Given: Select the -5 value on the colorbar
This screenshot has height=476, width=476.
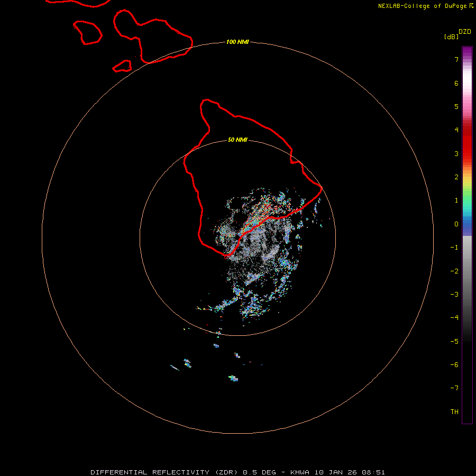Looking at the screenshot, I should (454, 342).
